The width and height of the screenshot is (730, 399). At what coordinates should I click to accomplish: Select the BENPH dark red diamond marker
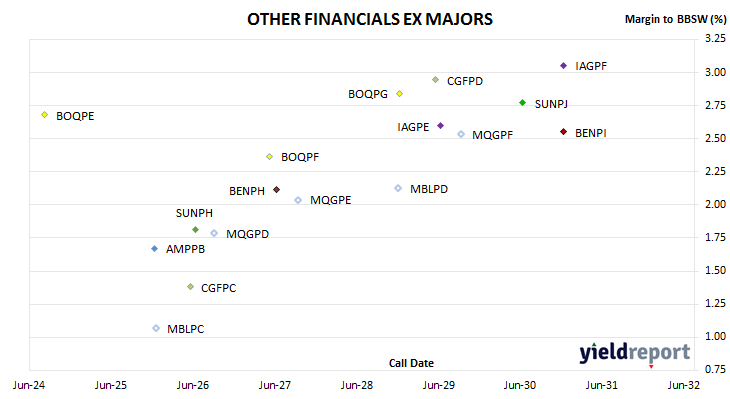277,189
